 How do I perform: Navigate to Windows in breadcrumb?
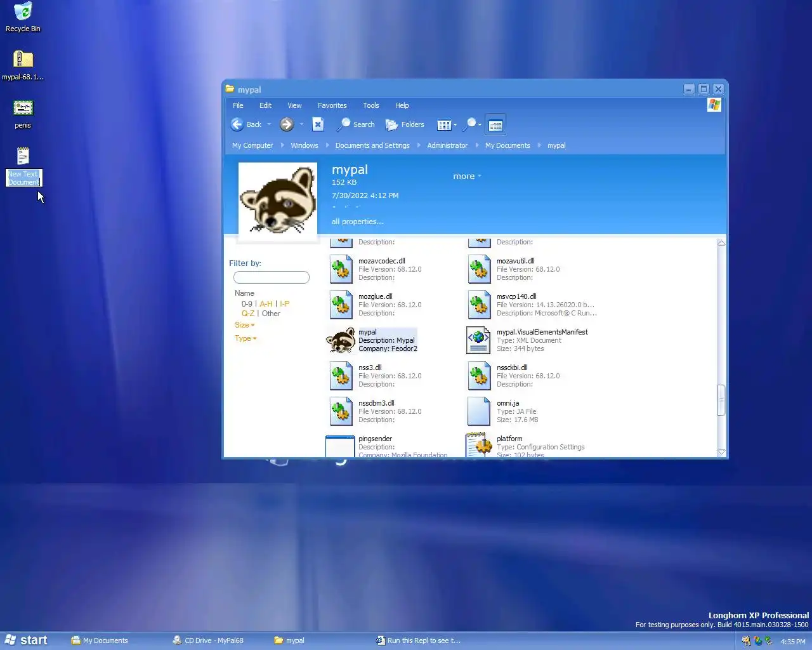tap(304, 145)
